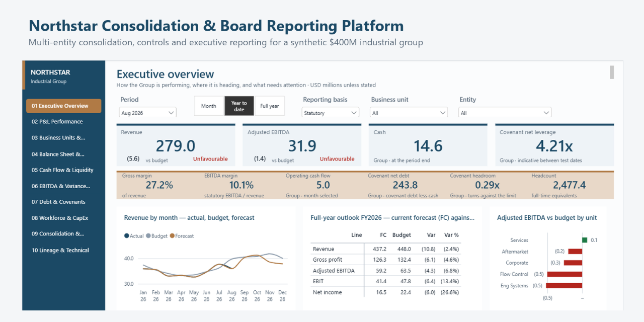This screenshot has height=322, width=644.
Task: Click the Unfavourable label under Adjusted EBITDA
Action: [x=337, y=159]
